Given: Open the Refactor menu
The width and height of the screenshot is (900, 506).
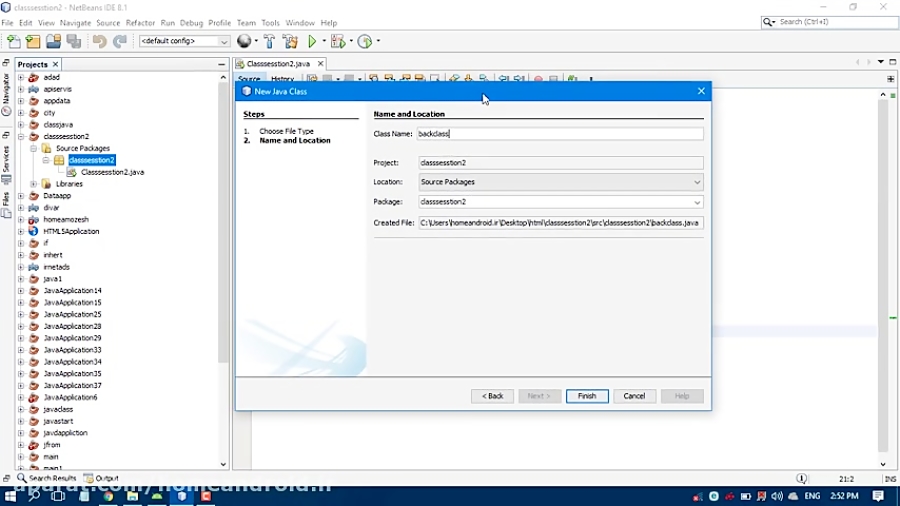Looking at the screenshot, I should click(x=140, y=23).
